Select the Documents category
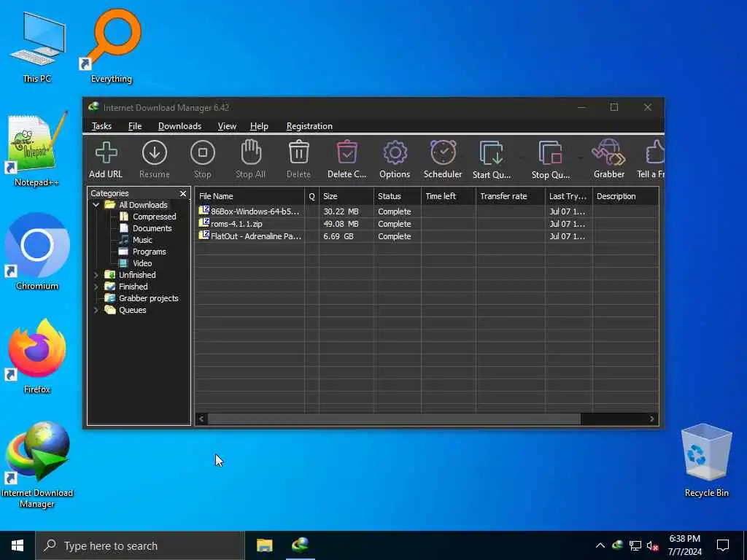 click(152, 228)
